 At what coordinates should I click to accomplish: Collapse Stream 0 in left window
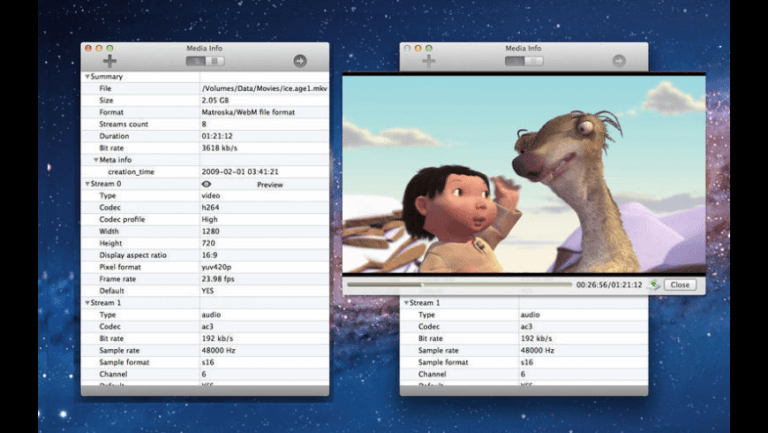87,185
